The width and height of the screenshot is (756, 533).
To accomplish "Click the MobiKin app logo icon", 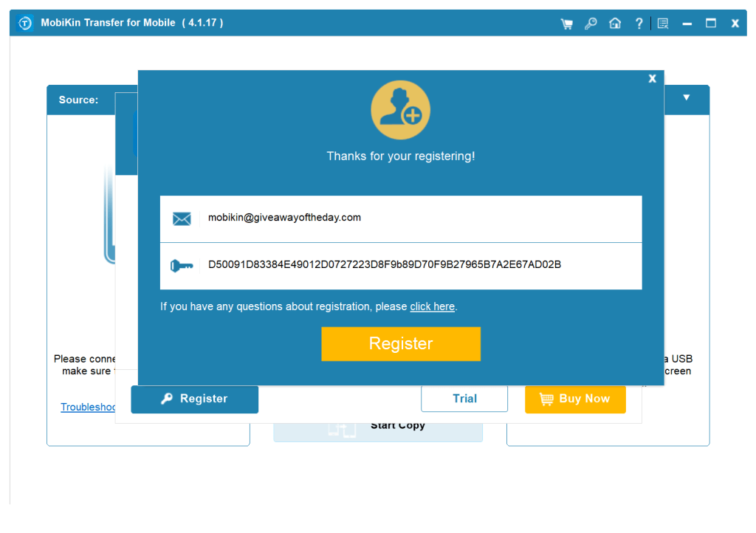I will coord(25,24).
